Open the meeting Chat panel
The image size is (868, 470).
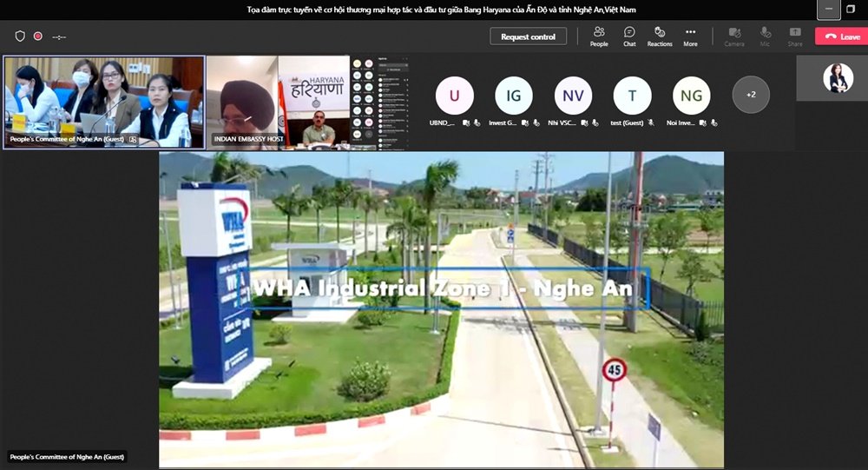(629, 36)
